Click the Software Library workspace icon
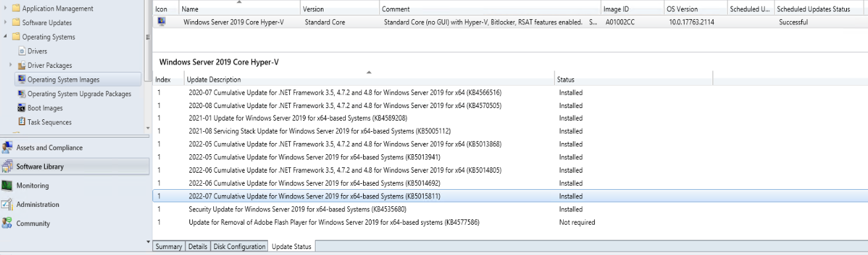 pyautogui.click(x=7, y=167)
